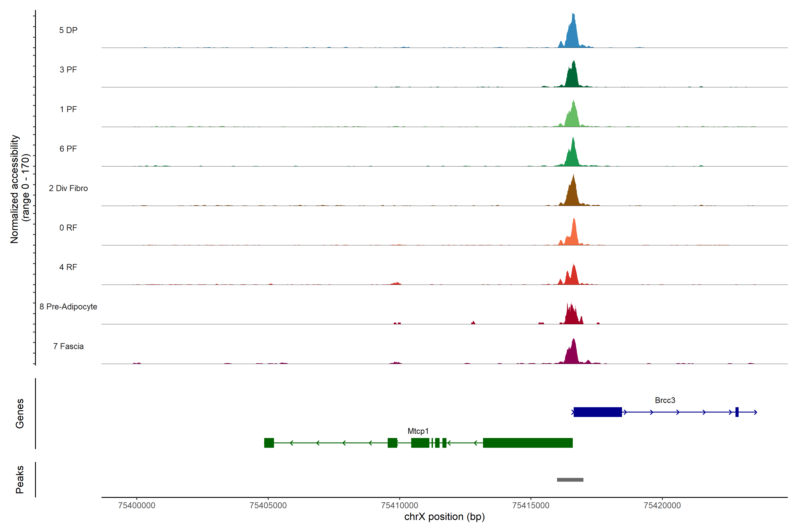Click the 75410000 axis tick label

(x=399, y=506)
